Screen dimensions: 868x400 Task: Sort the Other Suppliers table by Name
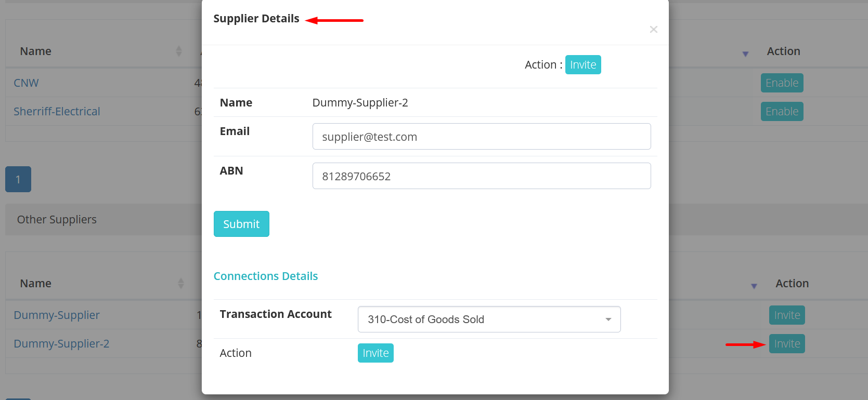(180, 283)
